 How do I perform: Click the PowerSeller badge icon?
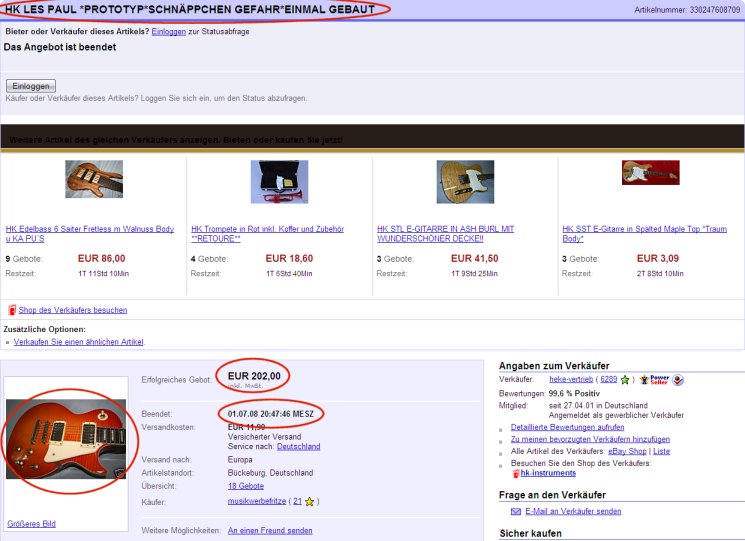(654, 380)
